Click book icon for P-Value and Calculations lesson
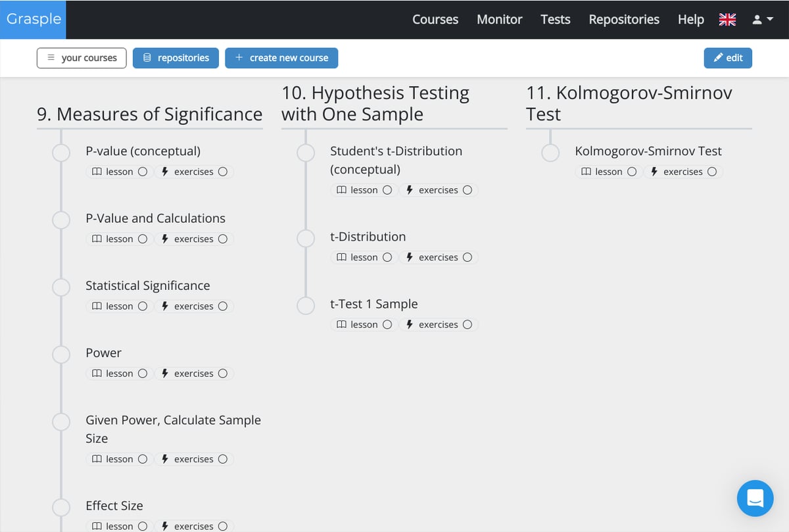Viewport: 789px width, 532px height. click(x=97, y=239)
